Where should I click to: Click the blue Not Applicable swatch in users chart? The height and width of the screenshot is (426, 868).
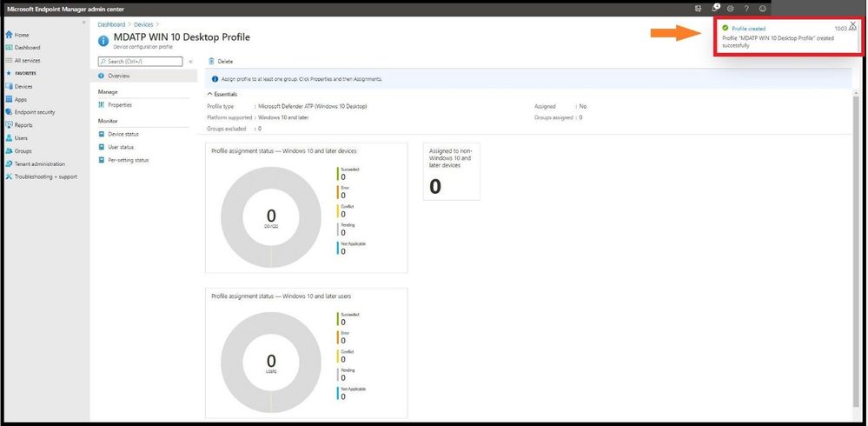337,393
